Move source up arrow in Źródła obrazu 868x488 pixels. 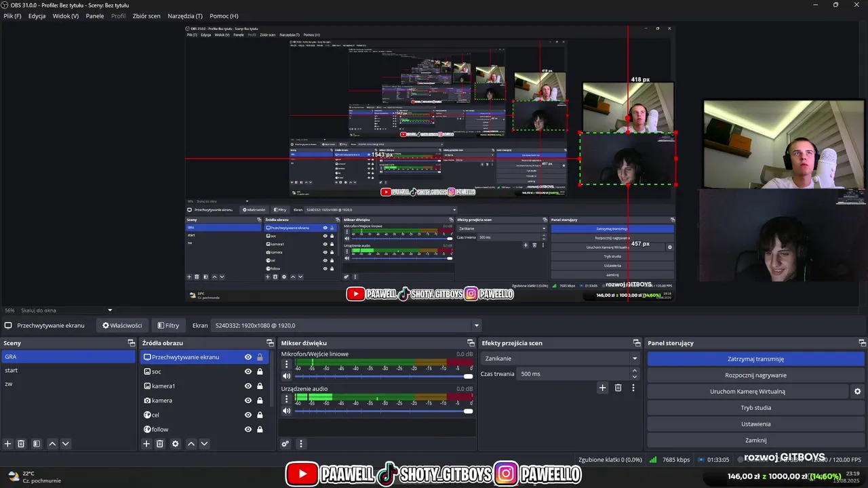pos(191,444)
